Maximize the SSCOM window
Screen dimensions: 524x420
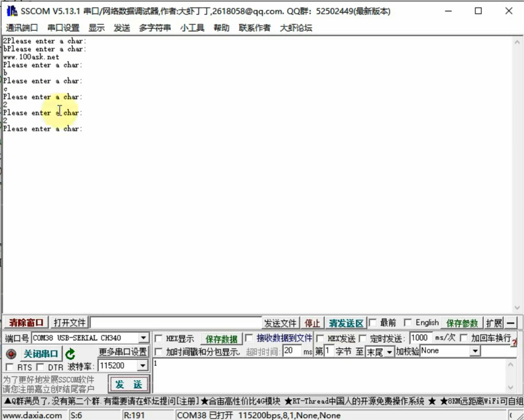click(478, 11)
